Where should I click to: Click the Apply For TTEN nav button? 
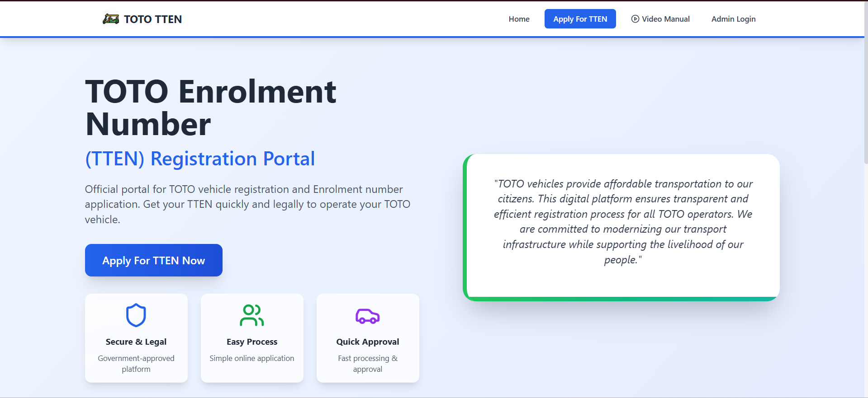(x=580, y=19)
